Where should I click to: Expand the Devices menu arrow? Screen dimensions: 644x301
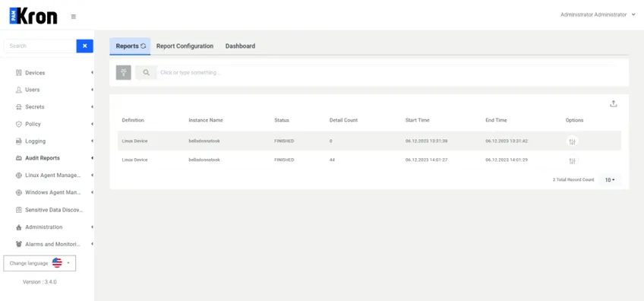point(92,73)
